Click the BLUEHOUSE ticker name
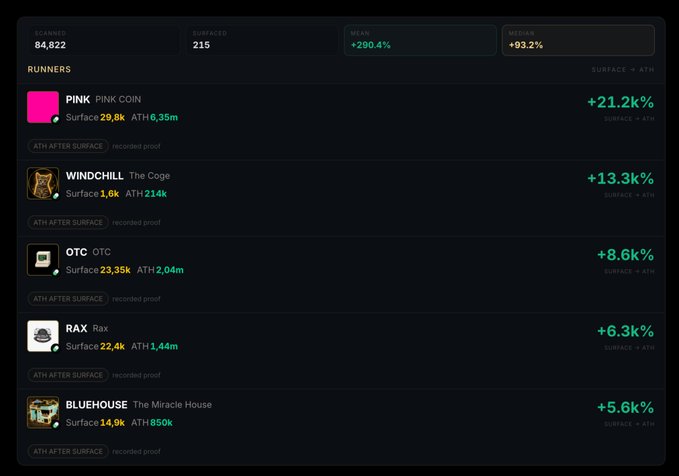679x476 pixels. [x=97, y=405]
